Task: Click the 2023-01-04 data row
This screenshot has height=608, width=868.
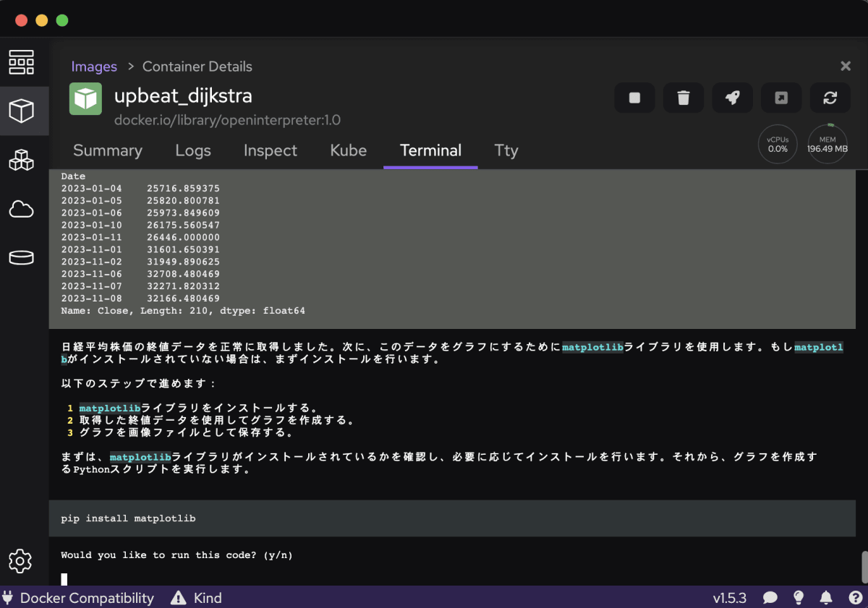Action: (140, 188)
